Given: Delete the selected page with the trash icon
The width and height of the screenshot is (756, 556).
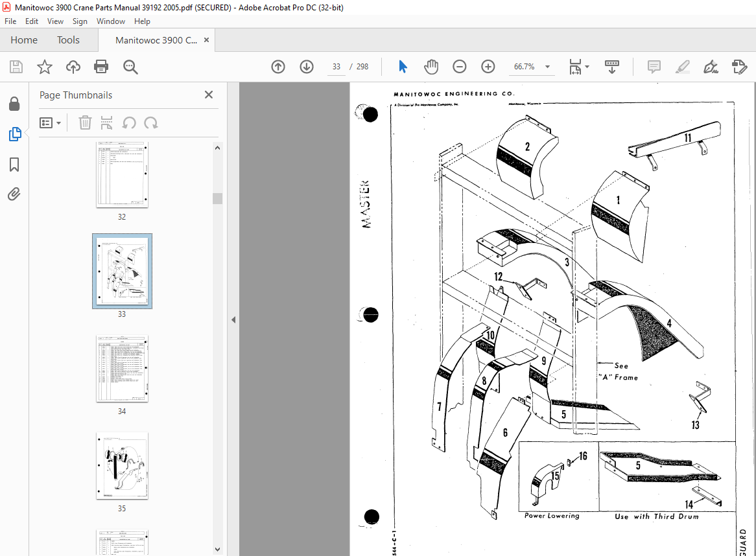Looking at the screenshot, I should 85,123.
